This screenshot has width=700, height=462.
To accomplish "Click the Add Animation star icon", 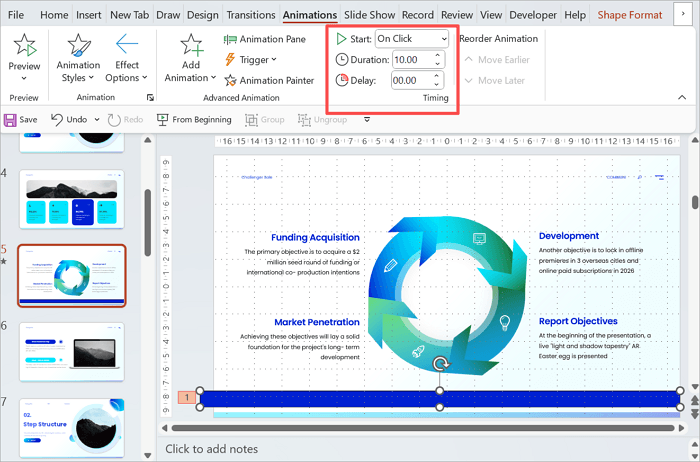I will (x=190, y=47).
